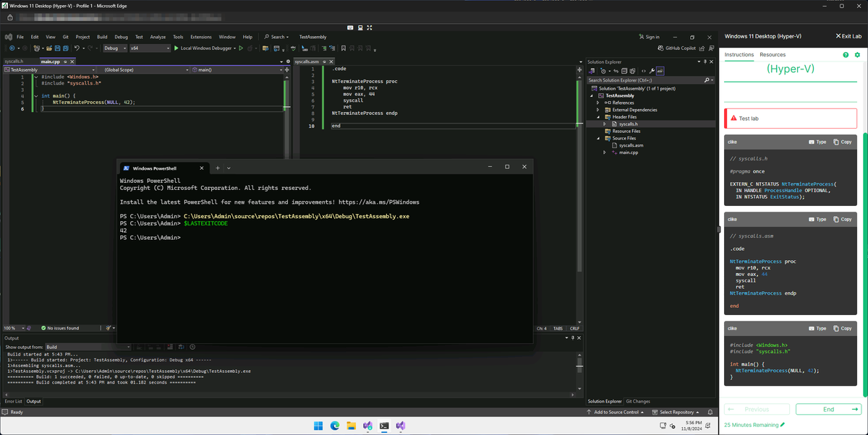Click the Search box in Visual Studio title bar
This screenshot has height=435, width=868.
(x=276, y=37)
